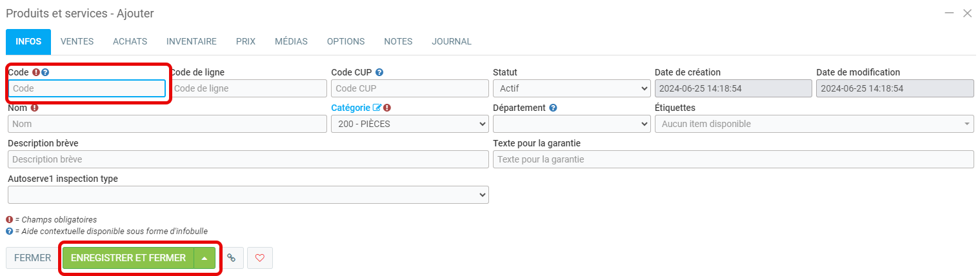Click the link chain icon button

coord(231,258)
